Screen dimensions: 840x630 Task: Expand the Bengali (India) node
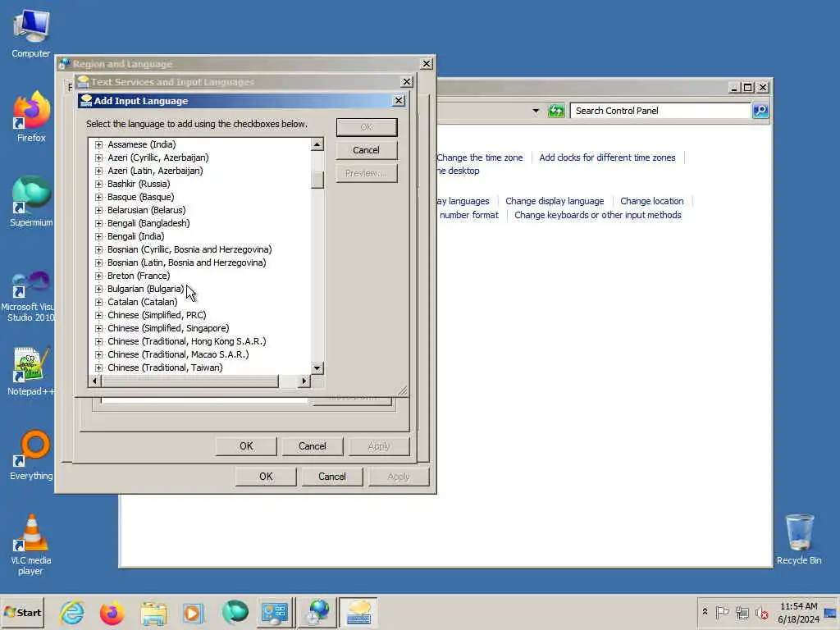(x=98, y=236)
